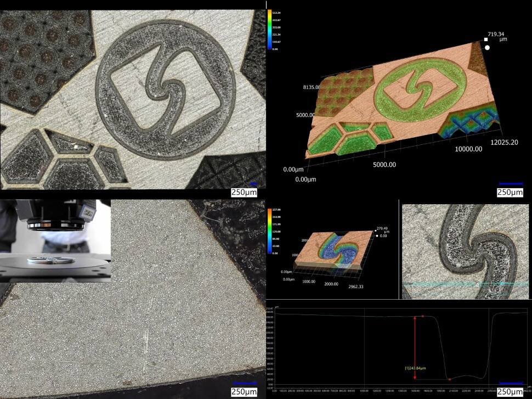
Task: Click the white square handle beside 719.34 µm
Action: [x=485, y=40]
